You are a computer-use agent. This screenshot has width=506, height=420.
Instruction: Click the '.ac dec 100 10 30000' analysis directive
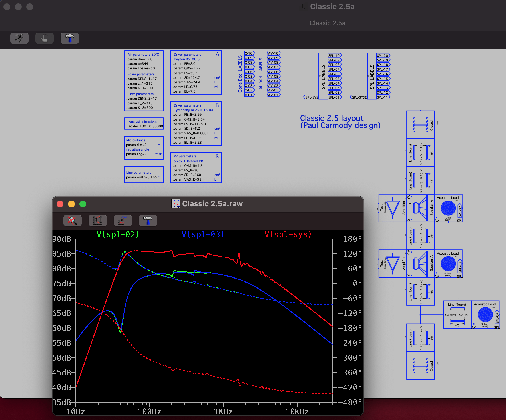pyautogui.click(x=145, y=126)
